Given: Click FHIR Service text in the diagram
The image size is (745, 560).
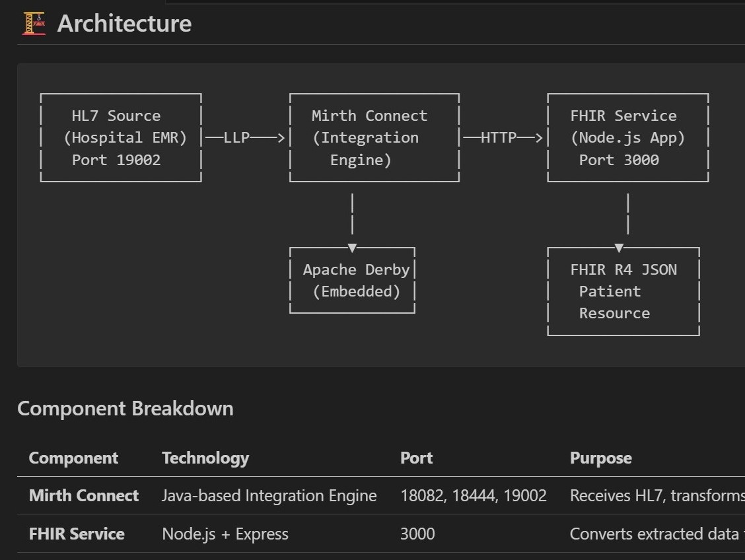Looking at the screenshot, I should (x=623, y=116).
